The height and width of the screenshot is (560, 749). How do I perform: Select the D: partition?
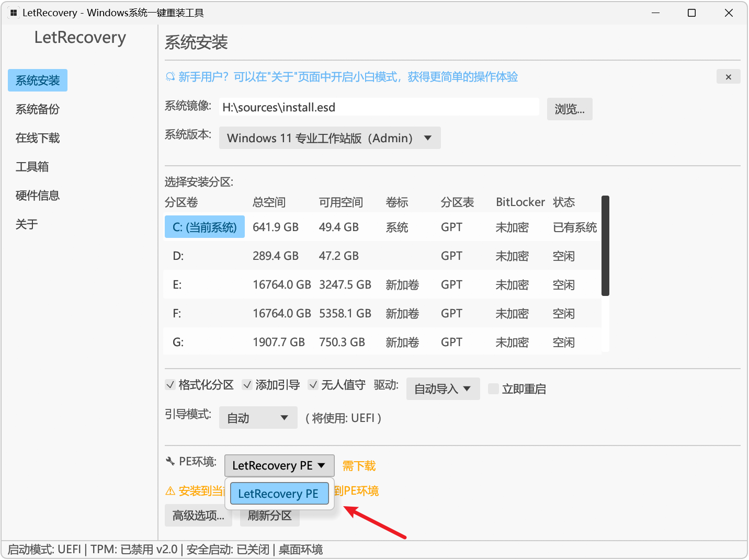pyautogui.click(x=178, y=256)
